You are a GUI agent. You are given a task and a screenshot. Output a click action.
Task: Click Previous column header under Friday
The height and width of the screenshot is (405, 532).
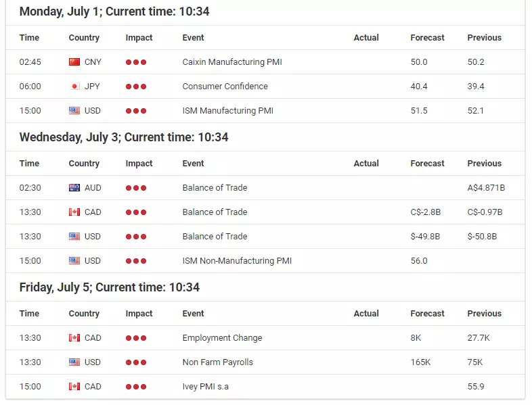coord(484,314)
